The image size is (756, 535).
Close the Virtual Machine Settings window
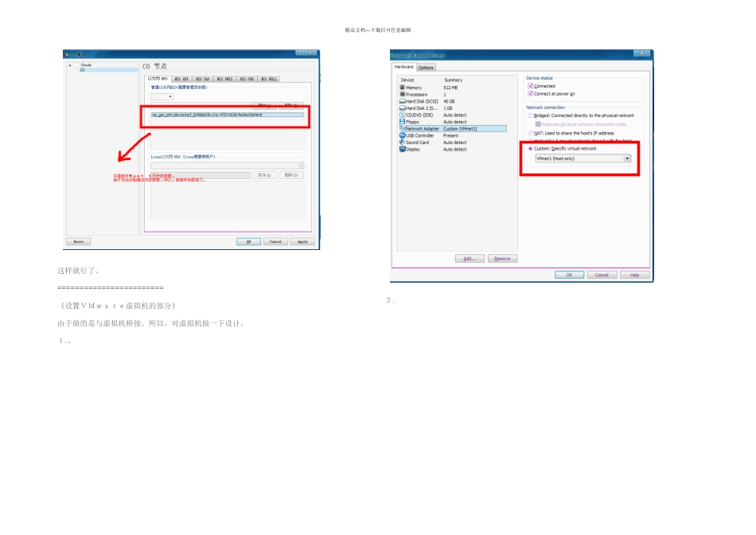tap(641, 53)
